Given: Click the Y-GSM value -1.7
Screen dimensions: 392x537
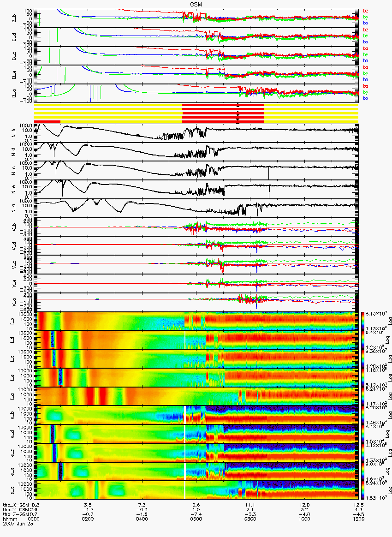Looking at the screenshot, I should pyautogui.click(x=88, y=510).
